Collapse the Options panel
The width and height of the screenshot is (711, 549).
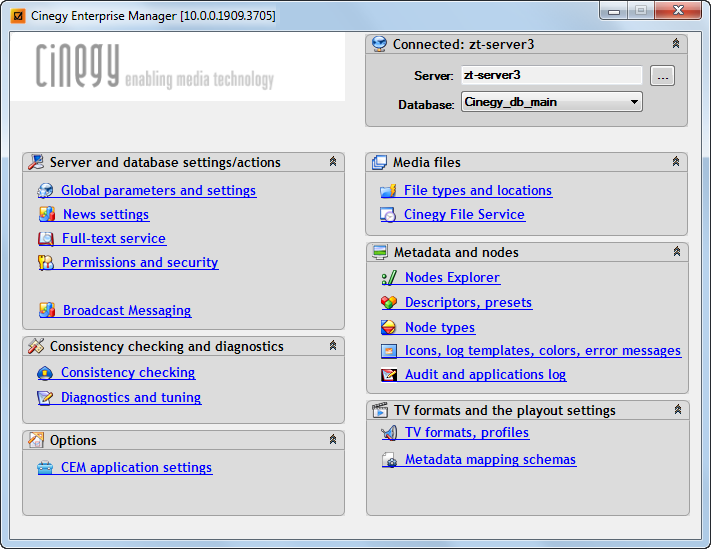click(333, 439)
